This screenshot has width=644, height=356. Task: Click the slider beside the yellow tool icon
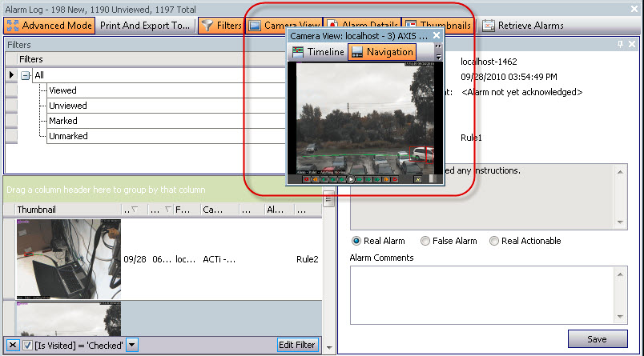tap(433, 179)
